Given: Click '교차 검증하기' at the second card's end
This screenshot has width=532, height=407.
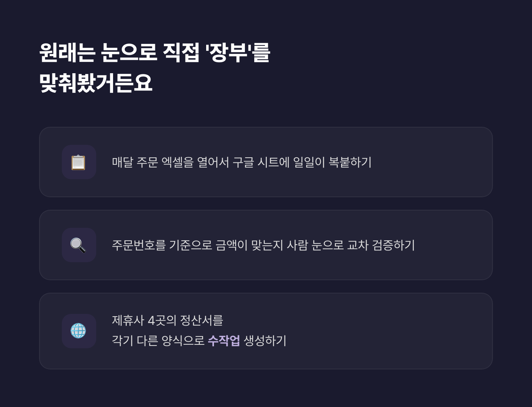Looking at the screenshot, I should click(x=381, y=245).
